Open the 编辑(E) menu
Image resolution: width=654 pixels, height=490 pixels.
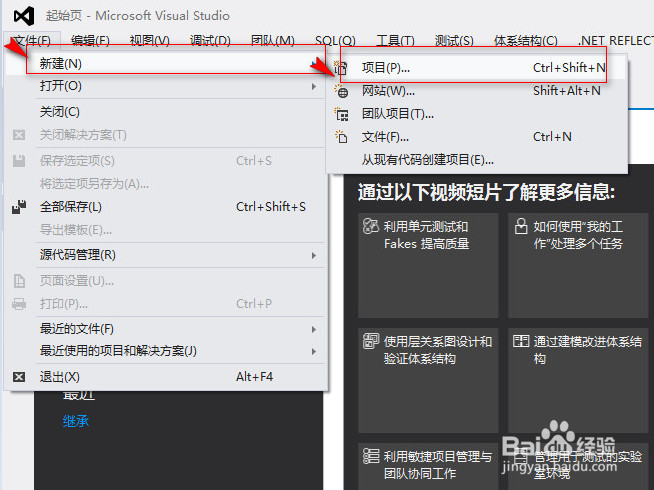coord(90,40)
